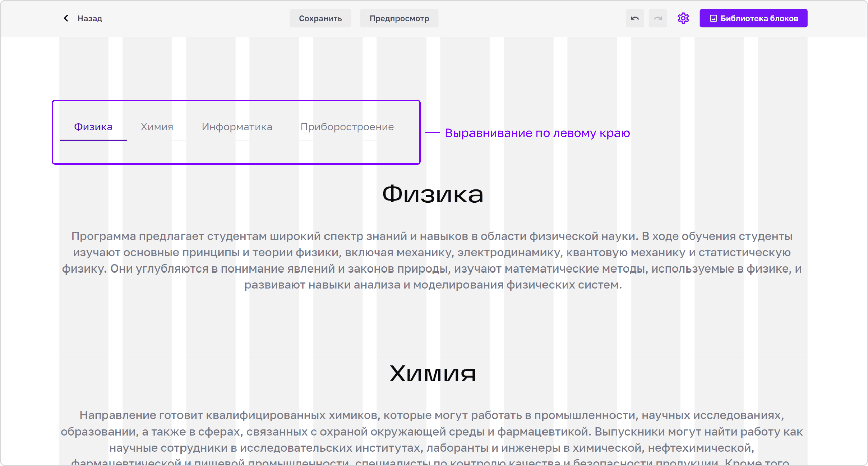Viewport: 868px width, 466px height.
Task: Click the Сохранить button
Action: [320, 18]
